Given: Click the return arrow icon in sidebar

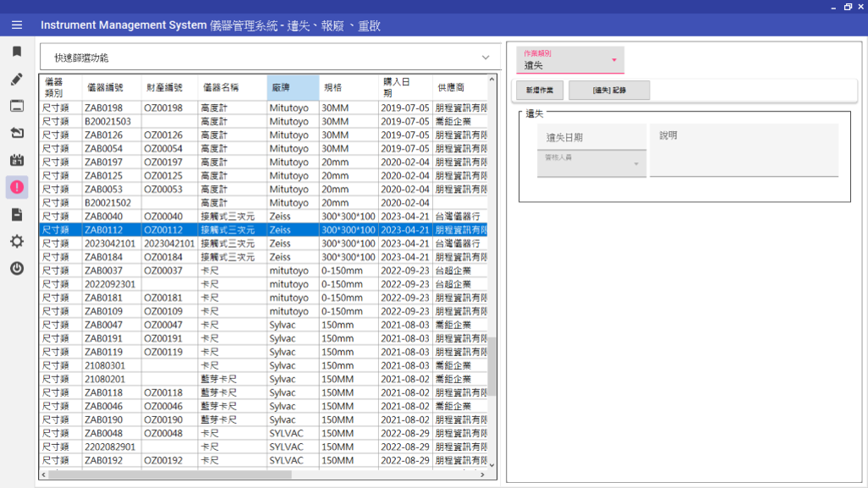Looking at the screenshot, I should click(16, 133).
